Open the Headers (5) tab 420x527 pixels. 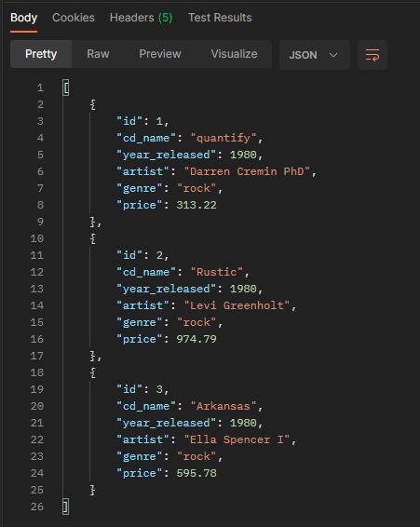click(x=141, y=18)
